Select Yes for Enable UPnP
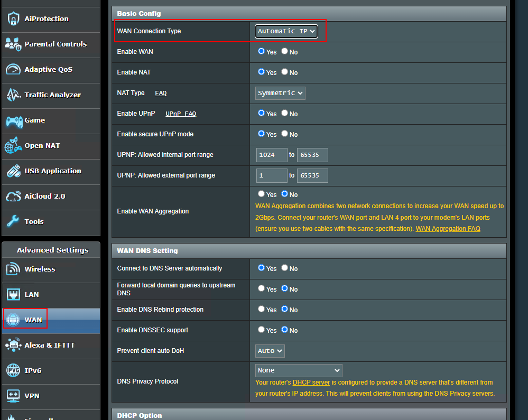The height and width of the screenshot is (420, 528). coord(261,113)
